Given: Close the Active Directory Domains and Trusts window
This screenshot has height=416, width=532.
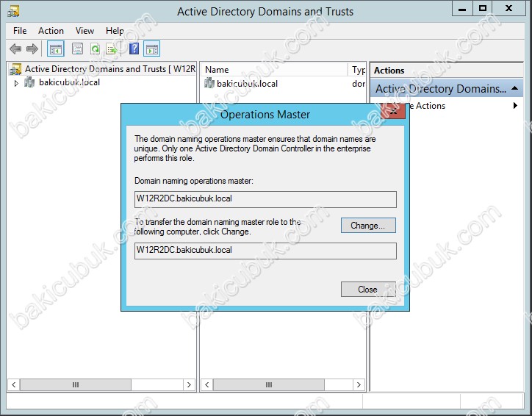Looking at the screenshot, I should click(x=508, y=9).
